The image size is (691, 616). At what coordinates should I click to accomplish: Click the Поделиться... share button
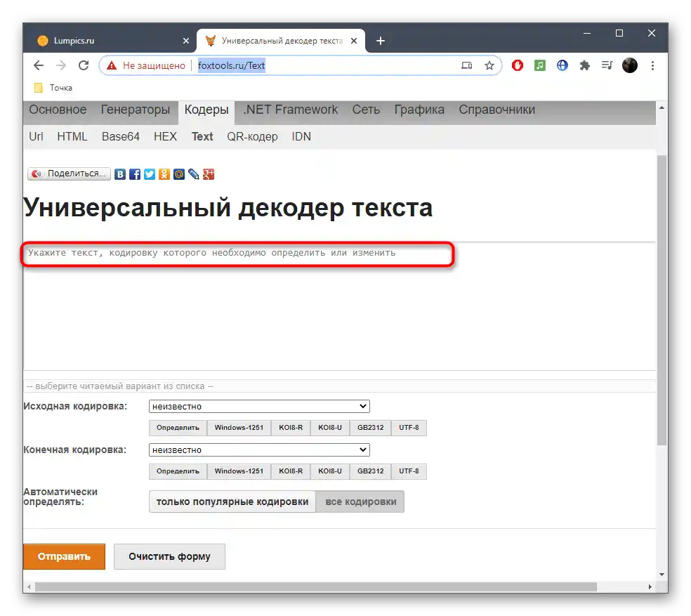click(x=69, y=173)
